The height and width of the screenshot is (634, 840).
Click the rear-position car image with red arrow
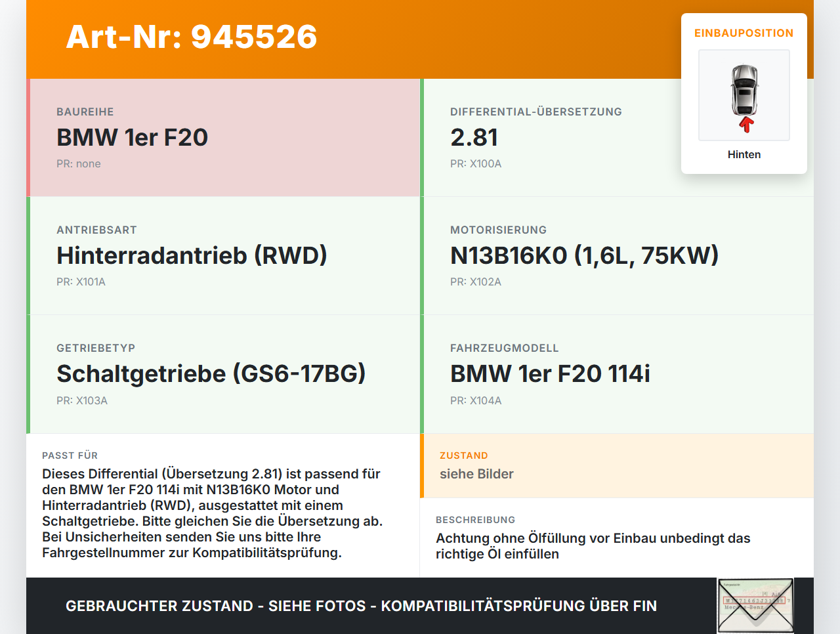click(x=744, y=95)
